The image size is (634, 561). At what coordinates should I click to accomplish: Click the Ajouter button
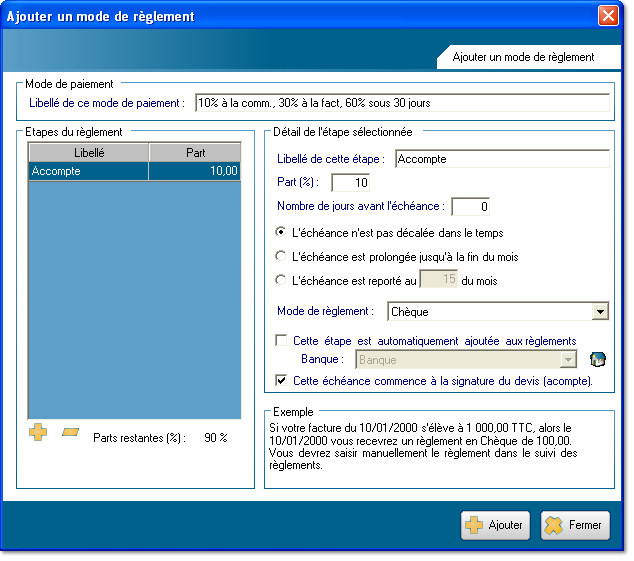496,526
